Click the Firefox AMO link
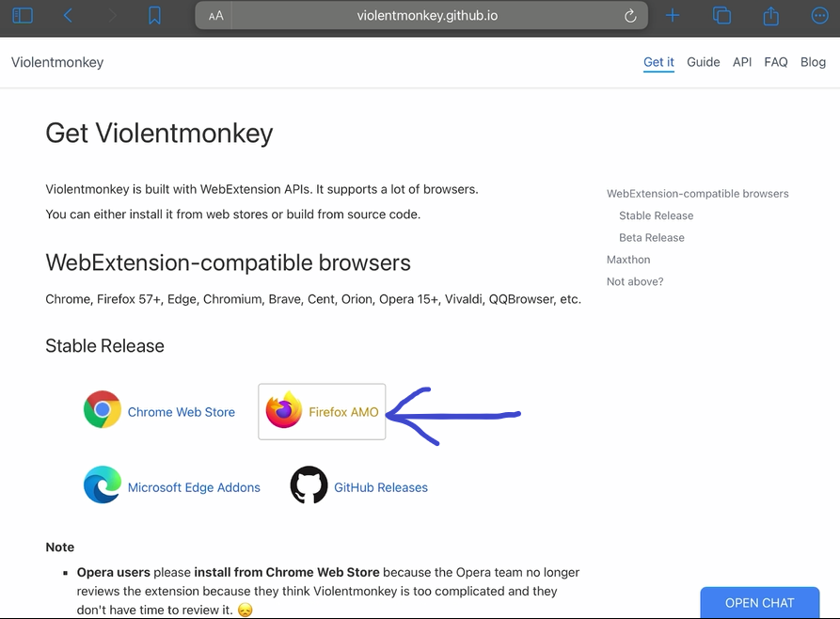 [343, 412]
